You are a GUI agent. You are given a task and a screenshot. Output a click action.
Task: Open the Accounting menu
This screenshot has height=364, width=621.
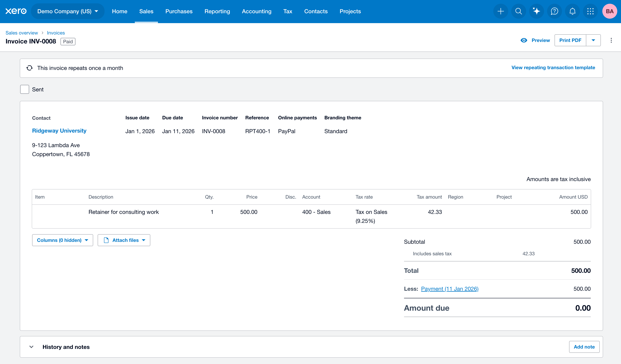point(257,11)
